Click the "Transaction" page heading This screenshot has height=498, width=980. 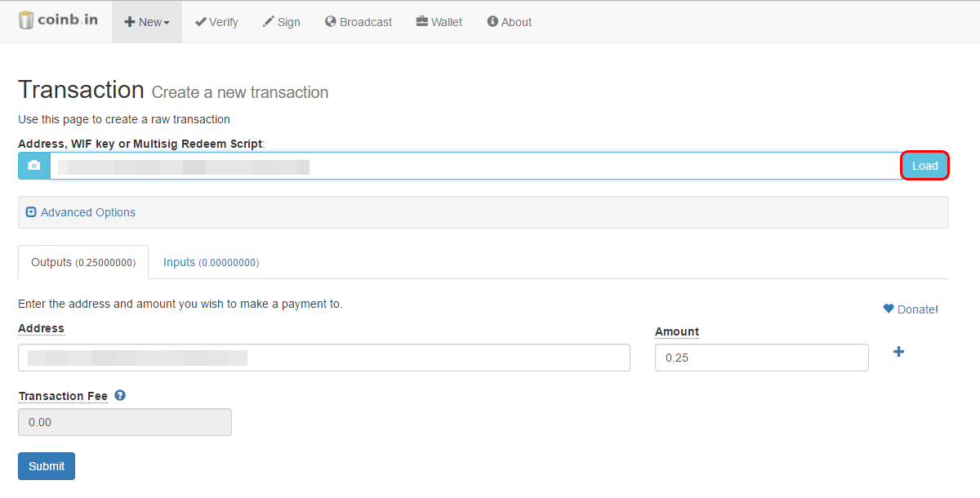[81, 90]
